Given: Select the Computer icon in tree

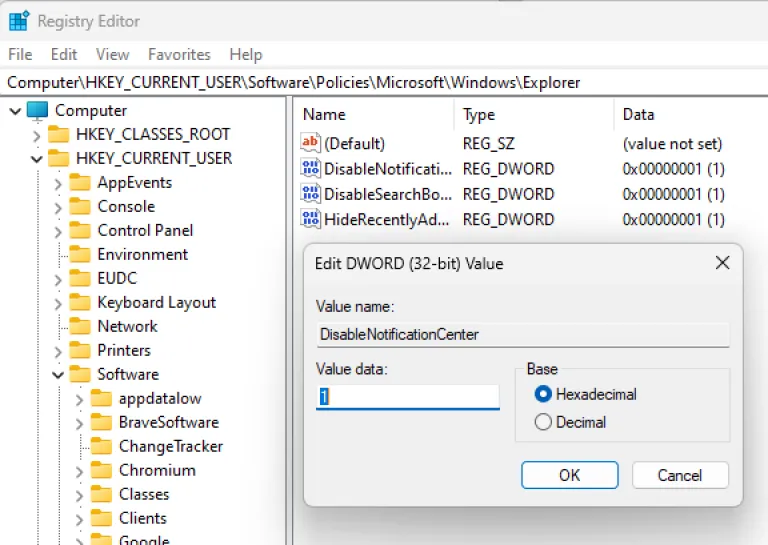Looking at the screenshot, I should [x=37, y=110].
